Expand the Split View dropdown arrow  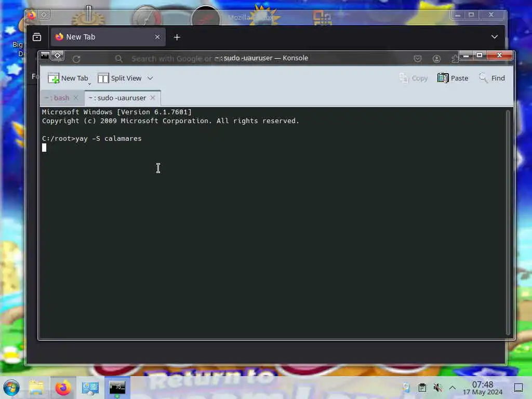(150, 78)
